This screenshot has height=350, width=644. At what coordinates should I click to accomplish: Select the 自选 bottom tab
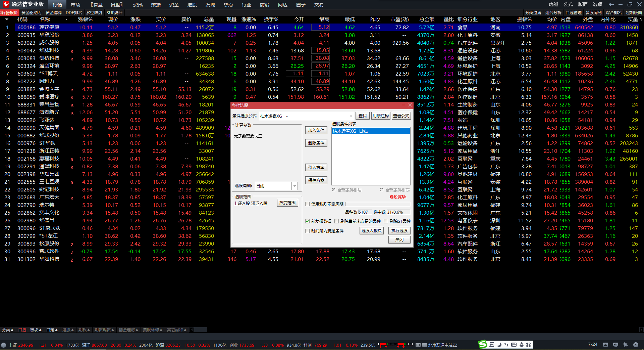22,330
